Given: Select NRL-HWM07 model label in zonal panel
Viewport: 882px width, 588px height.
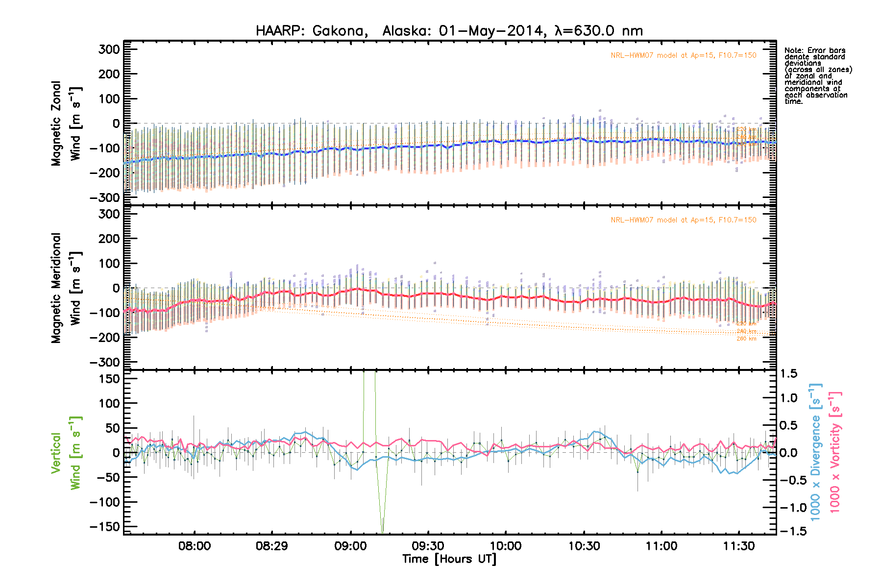Looking at the screenshot, I should point(683,55).
